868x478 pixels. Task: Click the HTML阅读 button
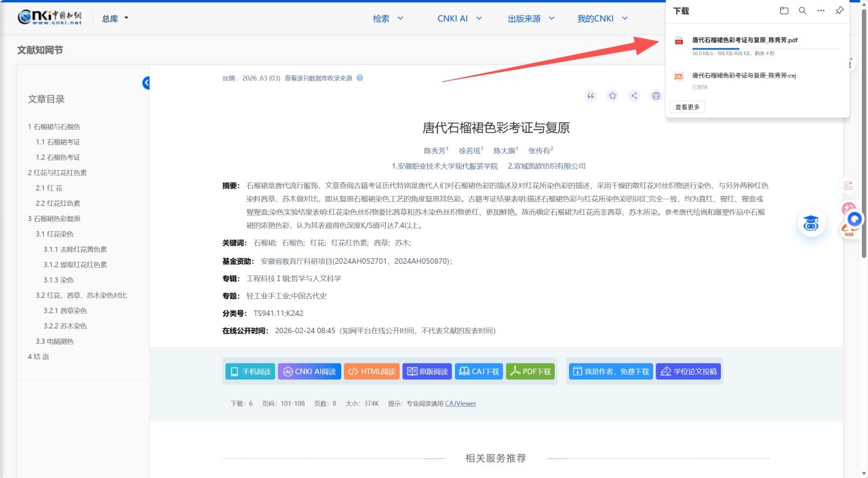coord(372,371)
